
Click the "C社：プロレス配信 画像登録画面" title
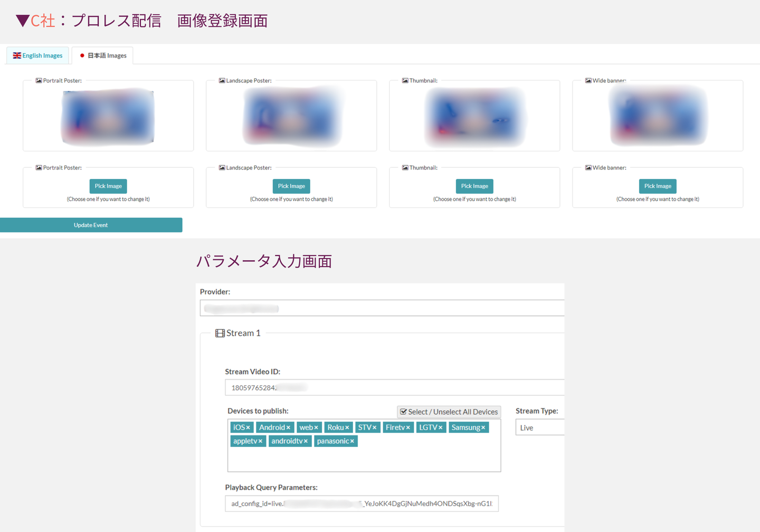(x=149, y=21)
